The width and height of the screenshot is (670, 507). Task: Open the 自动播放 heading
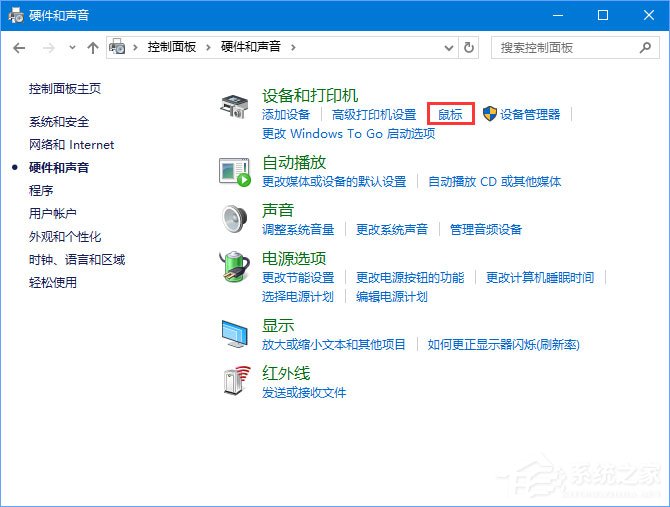coord(294,163)
